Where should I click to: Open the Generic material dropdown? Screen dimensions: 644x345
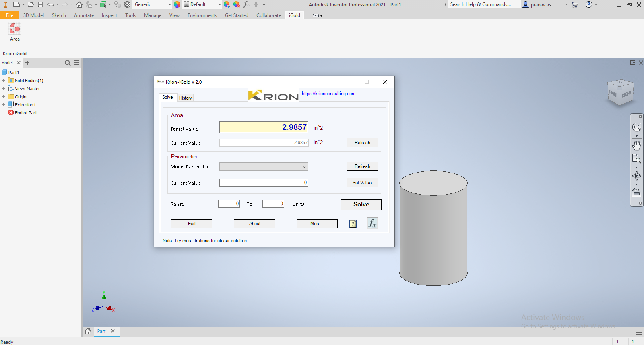click(x=152, y=4)
